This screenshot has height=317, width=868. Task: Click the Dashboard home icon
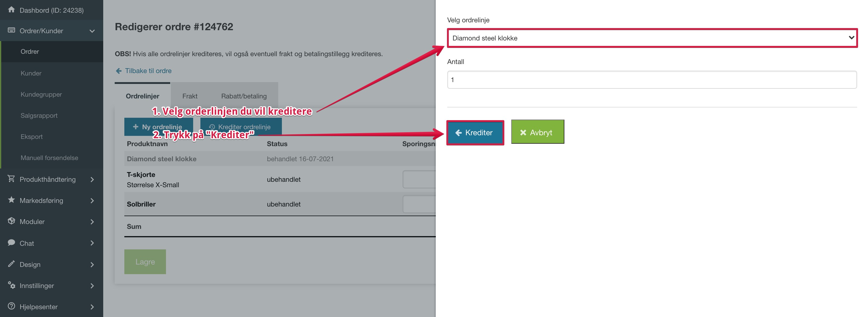[x=11, y=9]
